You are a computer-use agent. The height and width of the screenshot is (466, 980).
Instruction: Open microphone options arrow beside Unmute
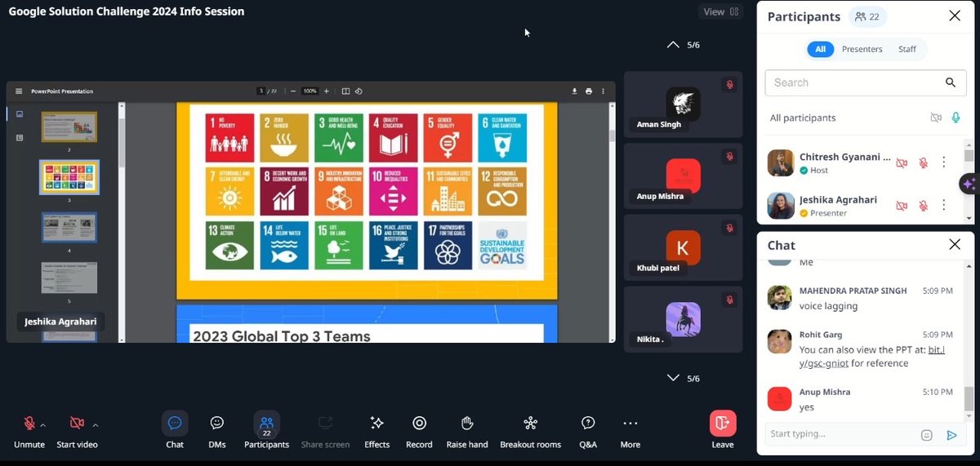point(43,425)
